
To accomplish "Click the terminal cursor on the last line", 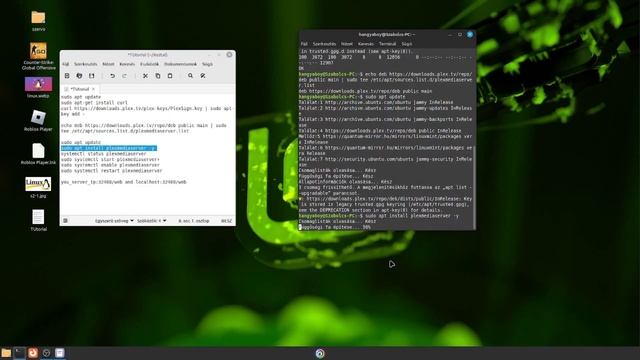I will 300,227.
